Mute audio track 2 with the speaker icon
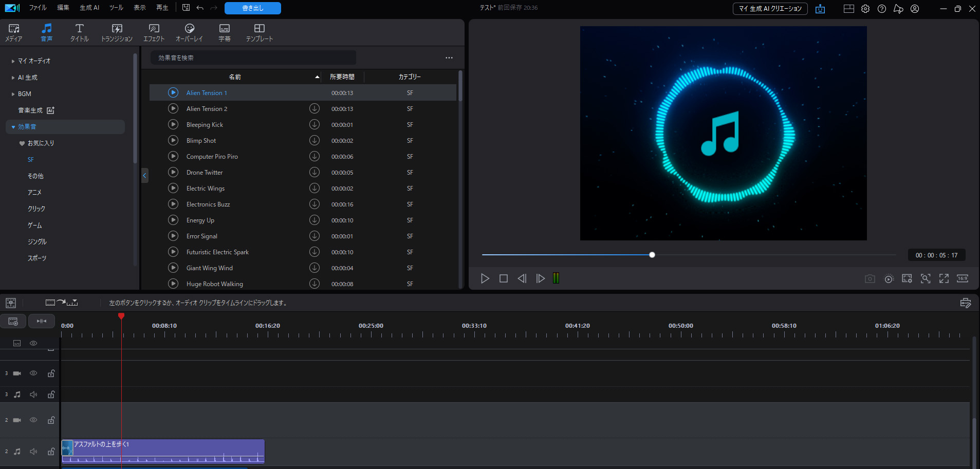The height and width of the screenshot is (469, 980). click(x=33, y=452)
